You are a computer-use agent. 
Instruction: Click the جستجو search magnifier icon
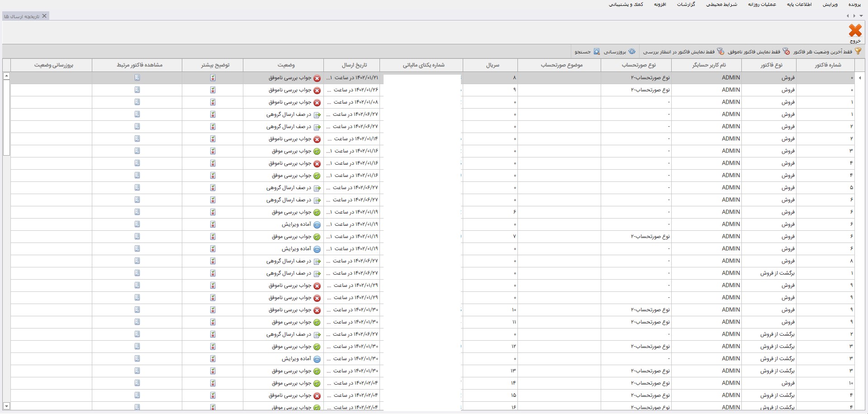[x=597, y=52]
